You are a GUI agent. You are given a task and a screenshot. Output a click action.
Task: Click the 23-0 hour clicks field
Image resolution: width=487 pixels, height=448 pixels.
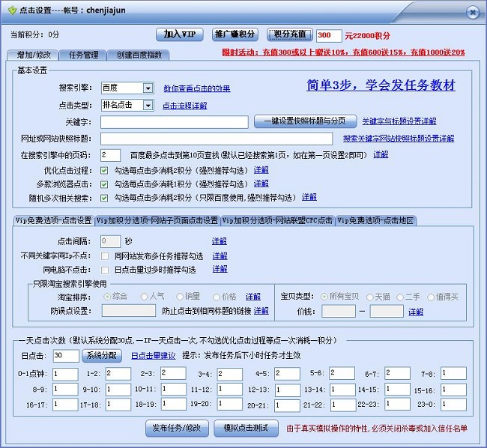point(453,405)
